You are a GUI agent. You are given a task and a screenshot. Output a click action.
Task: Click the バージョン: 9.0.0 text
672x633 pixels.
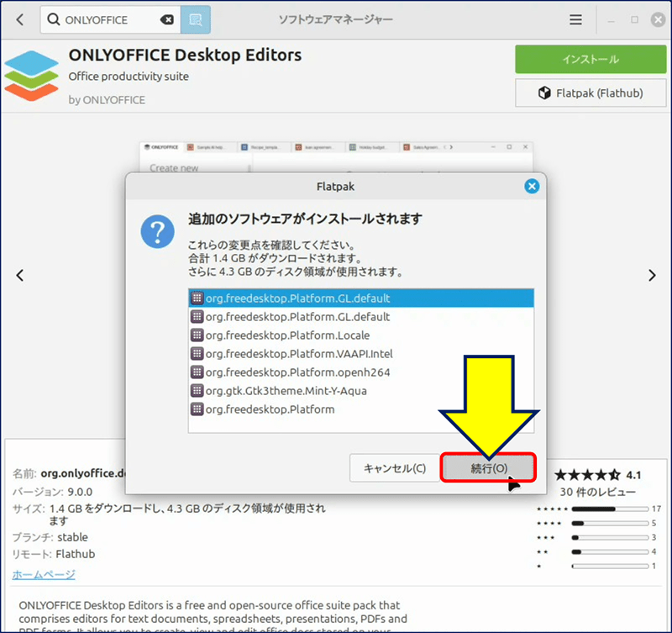click(52, 492)
